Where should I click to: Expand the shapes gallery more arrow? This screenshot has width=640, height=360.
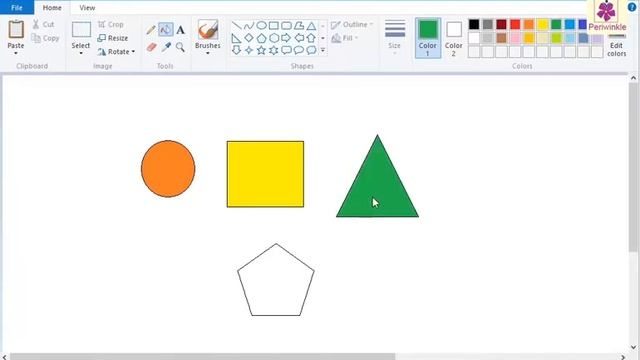[x=322, y=50]
